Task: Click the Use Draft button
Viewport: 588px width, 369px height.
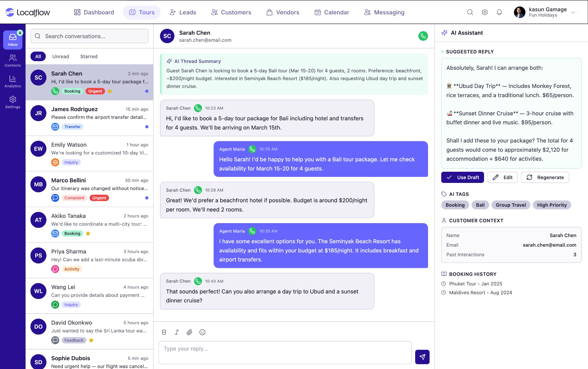Action: tap(462, 177)
